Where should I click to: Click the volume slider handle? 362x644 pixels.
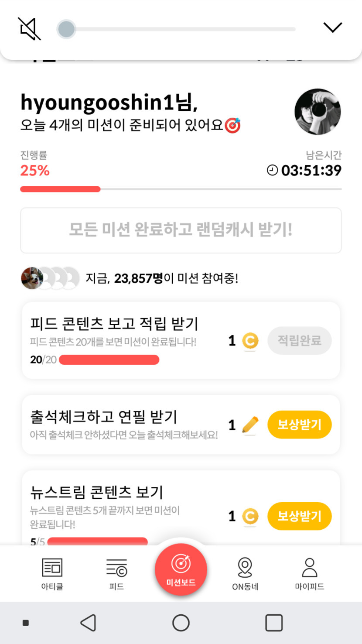pos(66,29)
